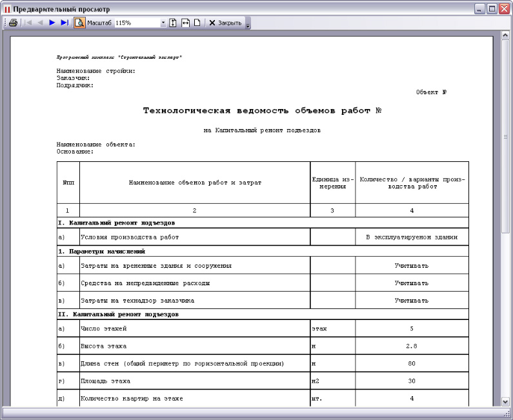Click the window resize grip
The width and height of the screenshot is (513, 420).
(508, 413)
